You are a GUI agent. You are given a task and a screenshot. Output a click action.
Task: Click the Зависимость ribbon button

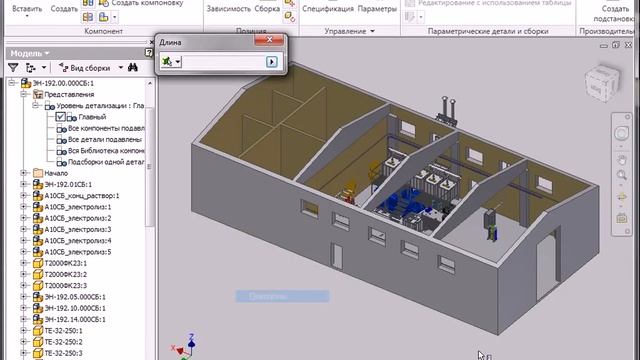[228, 9]
